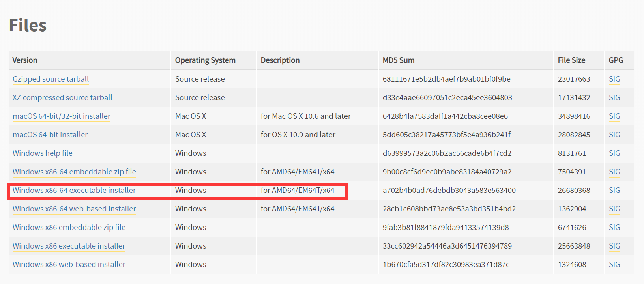Download Windows x86-64 executable installer
Viewport: 644px width, 284px height.
[74, 190]
